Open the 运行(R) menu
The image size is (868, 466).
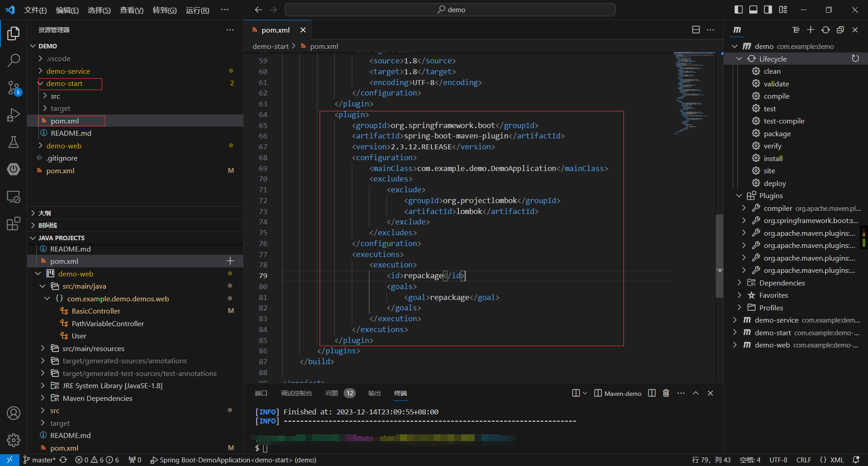click(198, 10)
